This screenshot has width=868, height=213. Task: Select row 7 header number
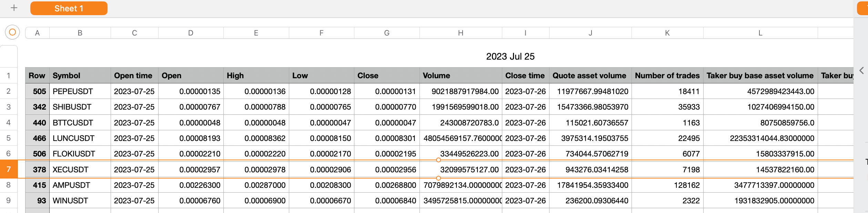(9, 169)
